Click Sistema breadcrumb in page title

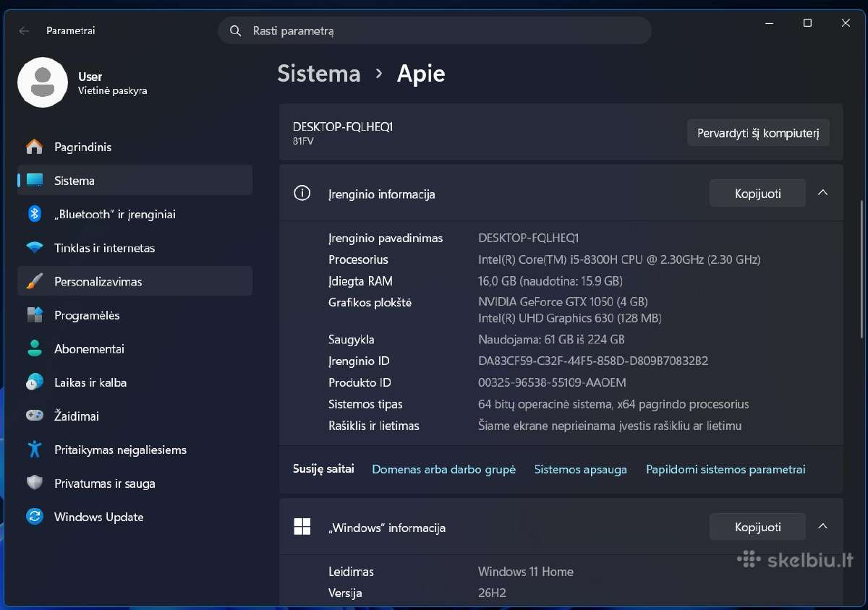click(x=319, y=74)
